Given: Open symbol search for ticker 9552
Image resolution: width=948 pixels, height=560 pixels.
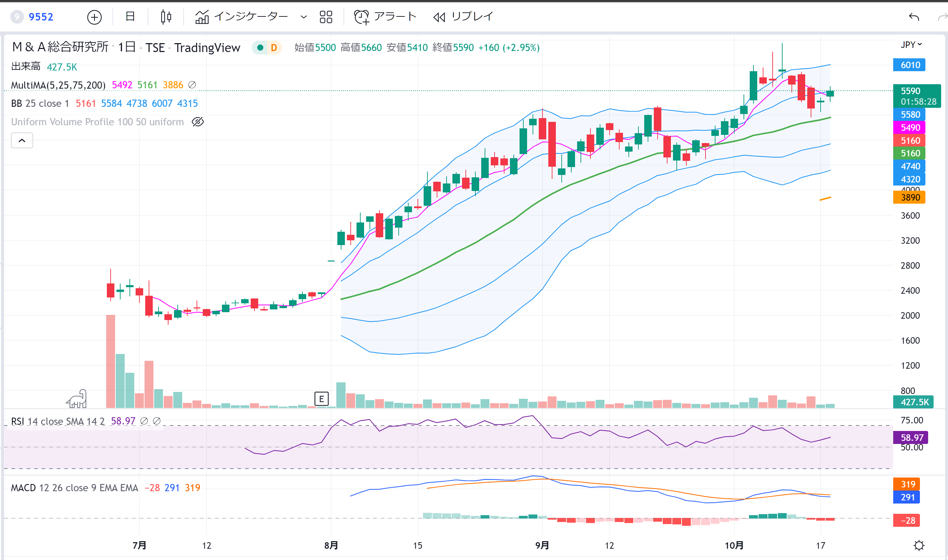Looking at the screenshot, I should tap(41, 17).
